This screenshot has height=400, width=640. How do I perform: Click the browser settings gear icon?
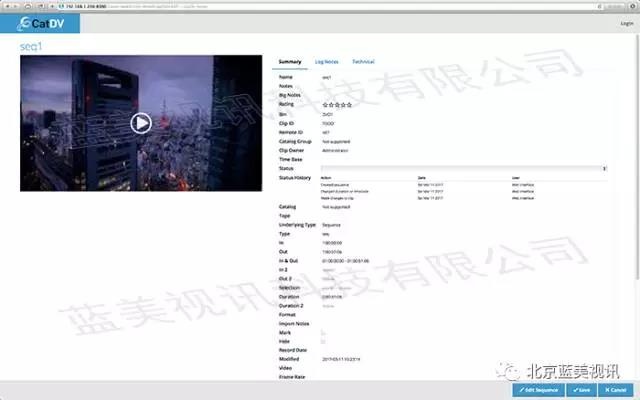[x=633, y=7]
